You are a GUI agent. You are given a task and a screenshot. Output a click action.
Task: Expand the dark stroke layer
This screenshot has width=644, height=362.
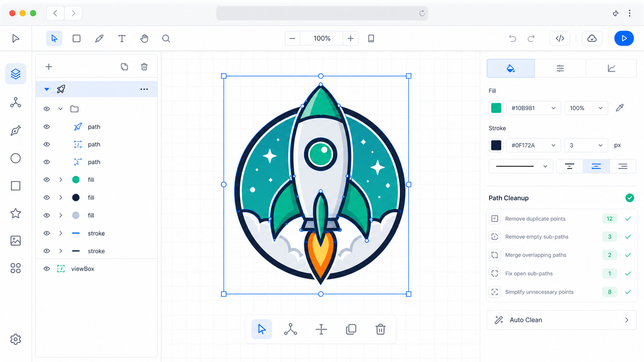point(60,251)
